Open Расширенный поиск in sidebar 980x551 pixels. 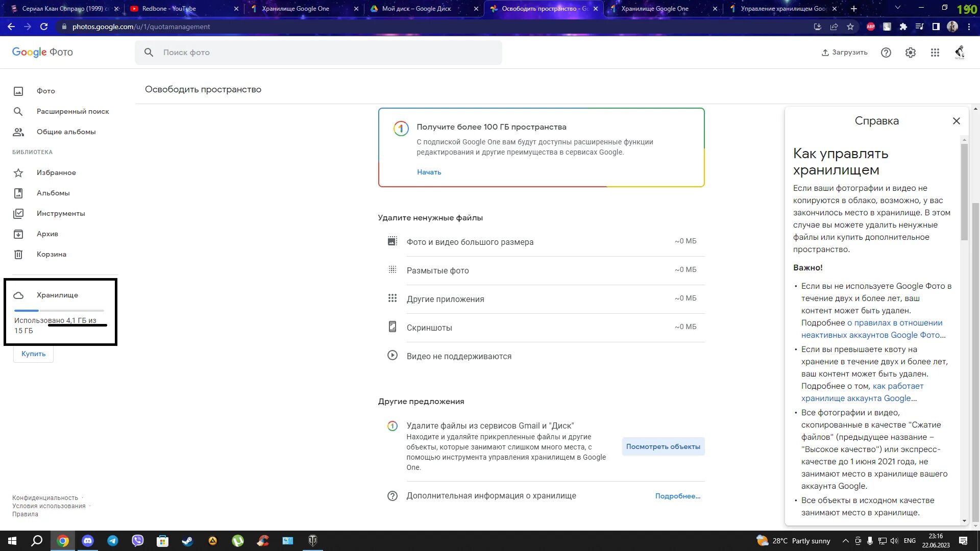click(x=73, y=111)
